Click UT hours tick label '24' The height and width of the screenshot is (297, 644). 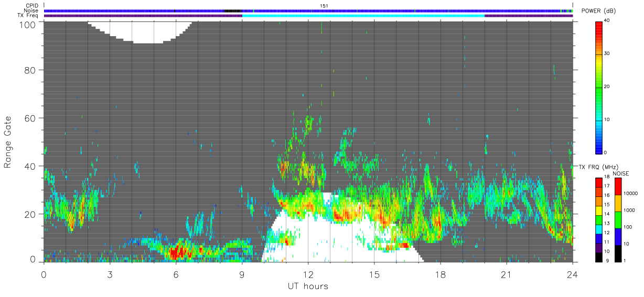click(x=572, y=274)
